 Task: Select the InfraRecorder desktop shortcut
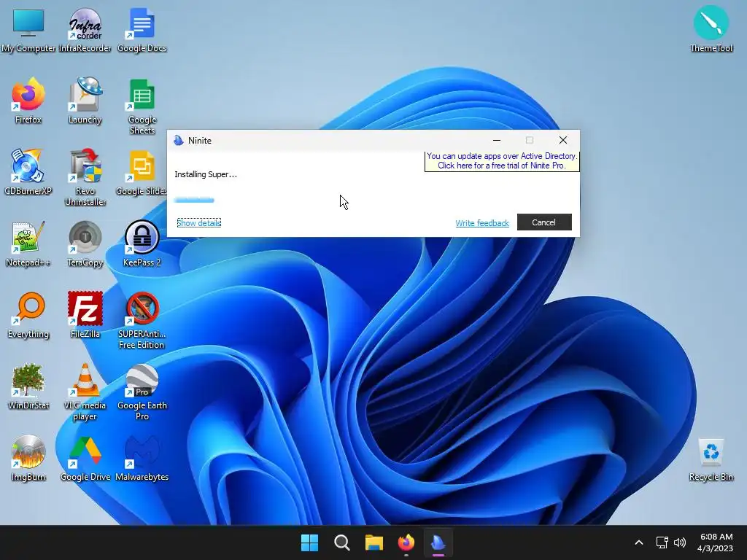[85, 30]
